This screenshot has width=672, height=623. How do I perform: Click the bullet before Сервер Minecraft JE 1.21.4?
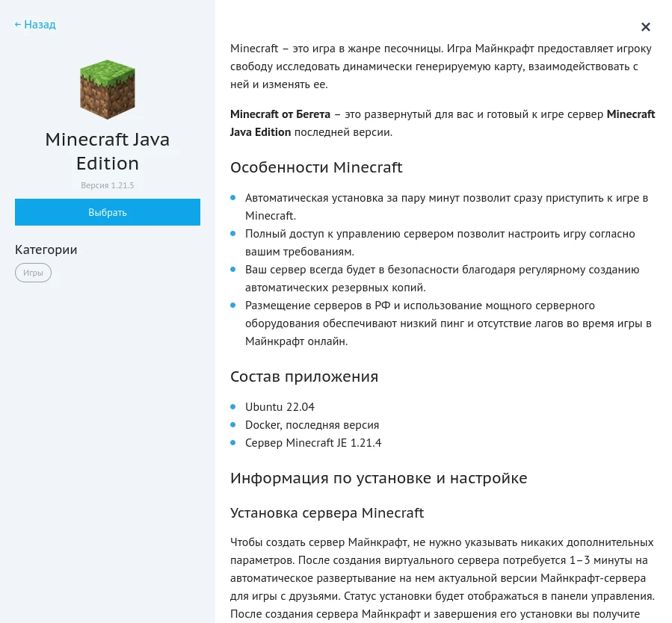[234, 442]
